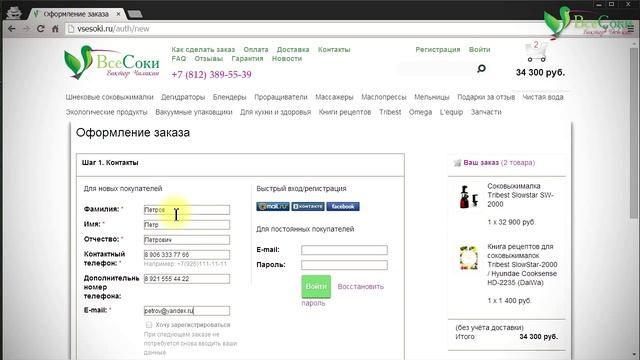This screenshot has width=640, height=360.
Task: Open 'Для кухни и здоровья' category
Action: coord(276,112)
